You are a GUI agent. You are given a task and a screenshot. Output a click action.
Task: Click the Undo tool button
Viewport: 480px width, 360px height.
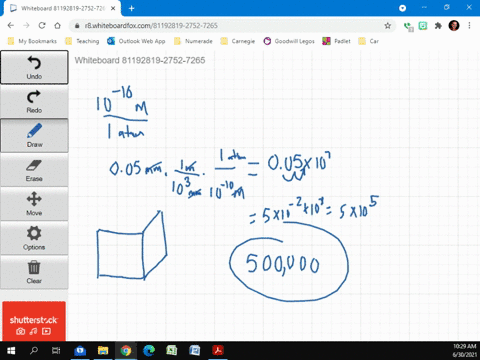34,67
